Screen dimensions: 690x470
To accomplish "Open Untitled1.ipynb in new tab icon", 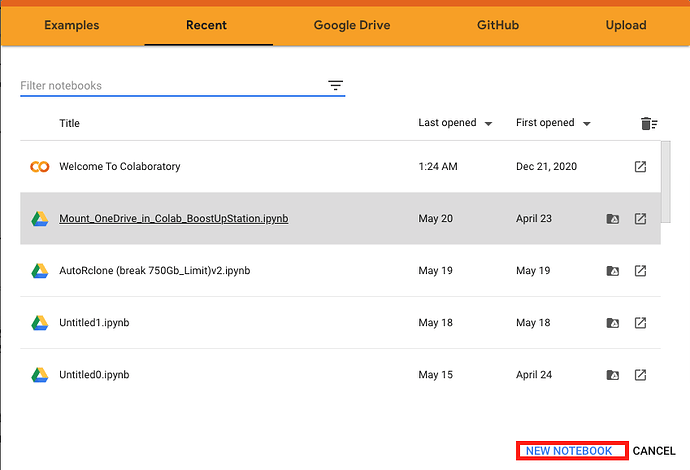I will coord(640,323).
